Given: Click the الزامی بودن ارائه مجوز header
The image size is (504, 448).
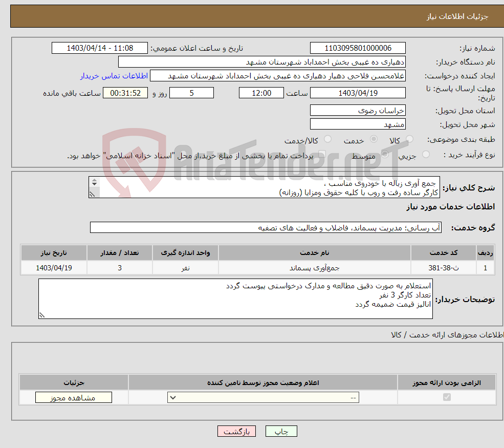Looking at the screenshot, I should coord(447,382).
